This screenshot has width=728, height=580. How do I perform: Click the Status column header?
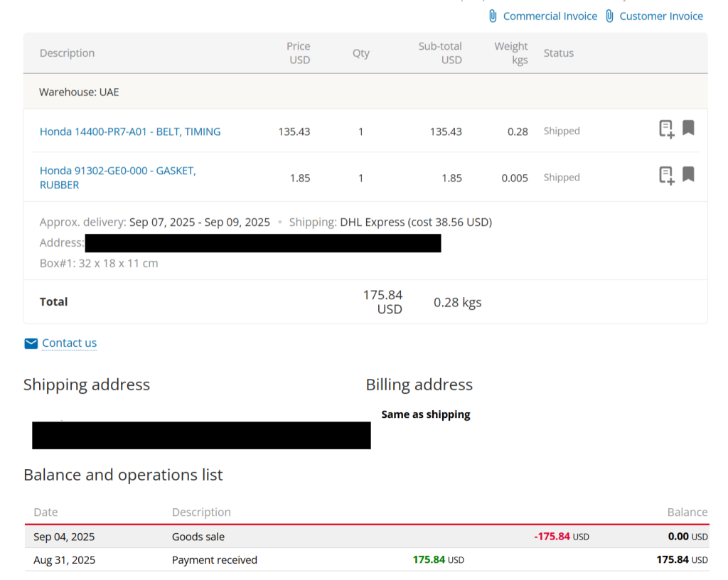click(558, 53)
